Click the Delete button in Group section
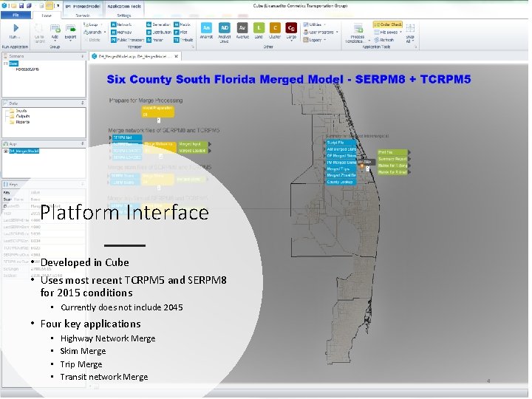The width and height of the screenshot is (532, 399). tap(92, 40)
